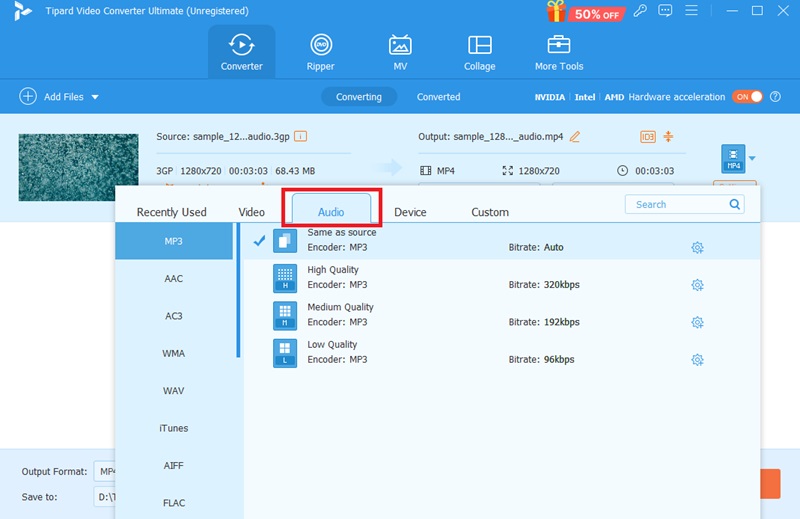Open the Ripper module
This screenshot has width=800, height=519.
pyautogui.click(x=320, y=52)
